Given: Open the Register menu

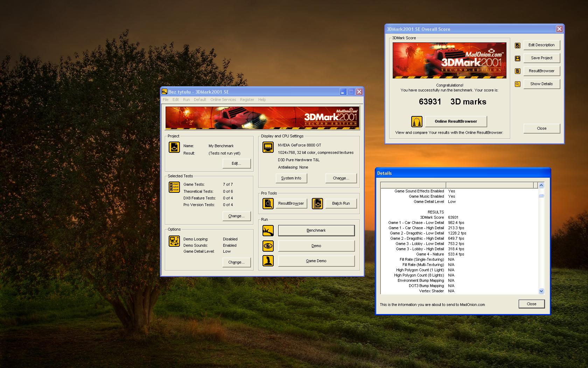Looking at the screenshot, I should pyautogui.click(x=247, y=100).
